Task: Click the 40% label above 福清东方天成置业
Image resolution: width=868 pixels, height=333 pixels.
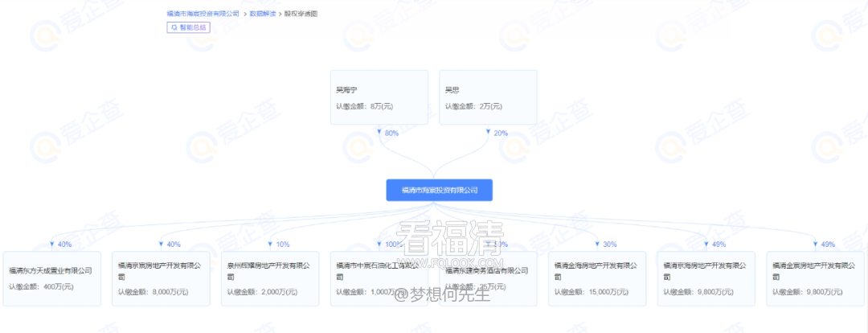Action: click(64, 245)
